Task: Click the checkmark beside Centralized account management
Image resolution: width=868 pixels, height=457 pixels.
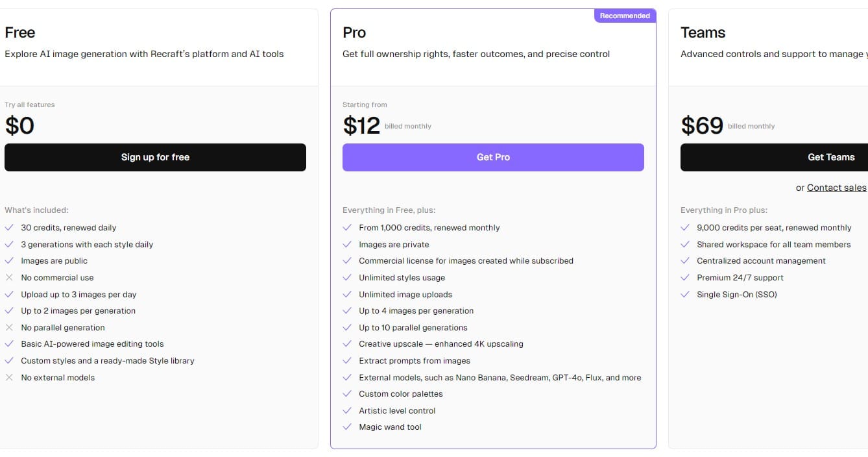Action: tap(685, 261)
